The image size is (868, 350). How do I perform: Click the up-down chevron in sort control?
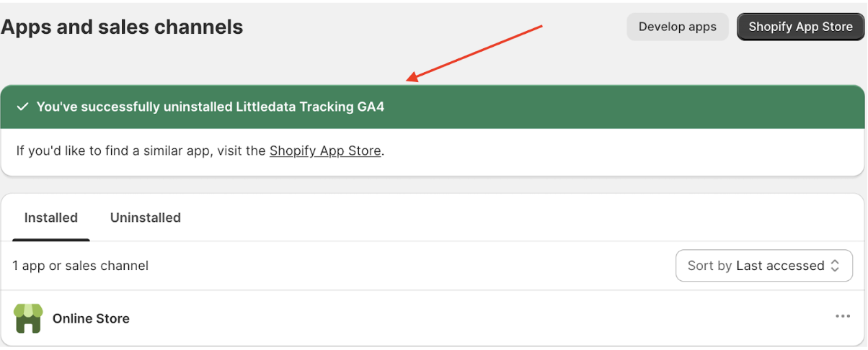pyautogui.click(x=836, y=266)
